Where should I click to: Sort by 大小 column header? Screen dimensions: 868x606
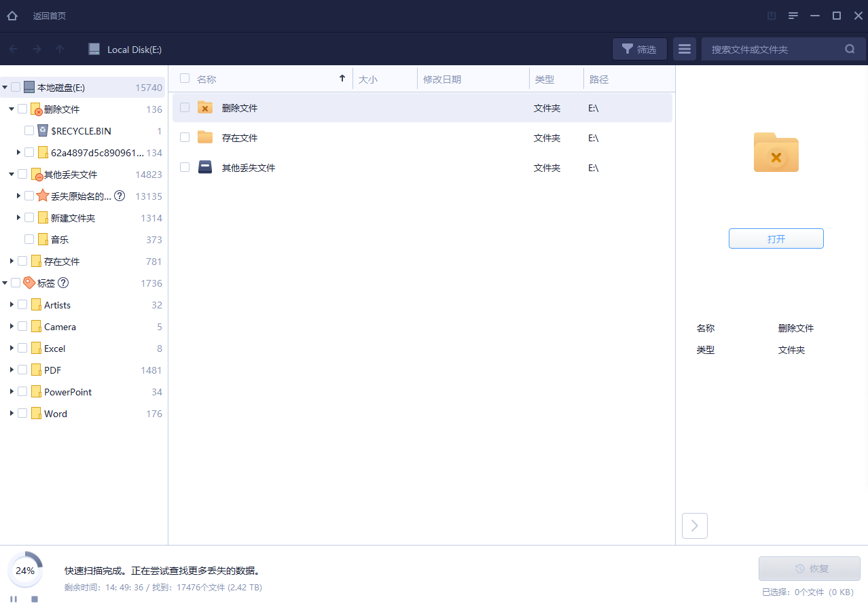(368, 79)
